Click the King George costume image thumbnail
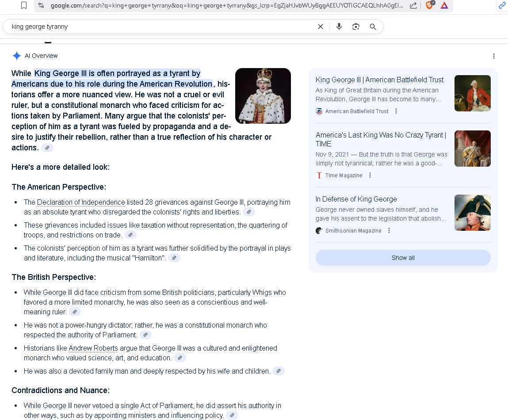This screenshot has width=508, height=420. (x=263, y=96)
